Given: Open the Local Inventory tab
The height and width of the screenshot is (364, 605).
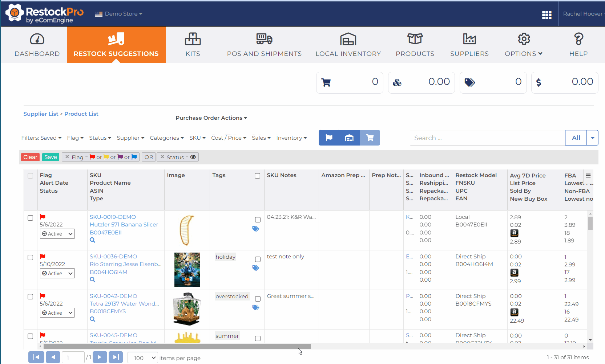Looking at the screenshot, I should pos(348,45).
